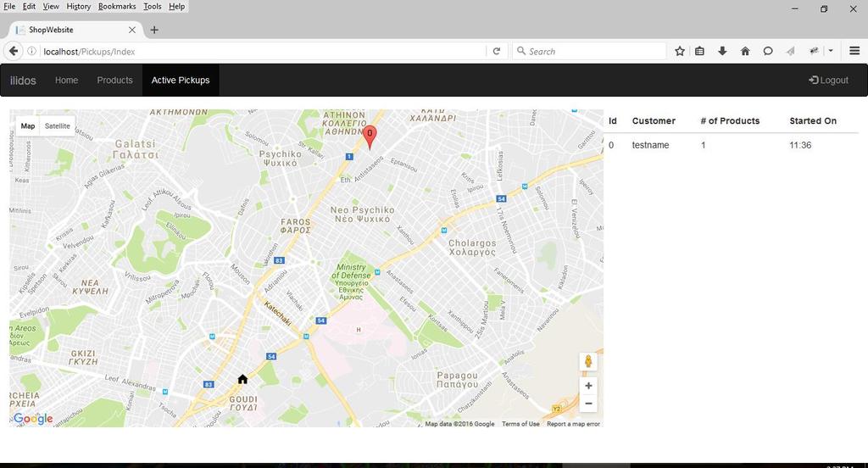Screen dimensions: 868x468
Task: Click the Started On column header
Action: tap(813, 120)
